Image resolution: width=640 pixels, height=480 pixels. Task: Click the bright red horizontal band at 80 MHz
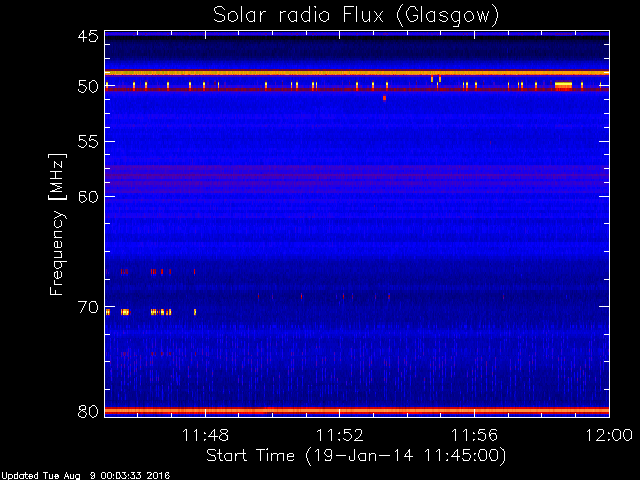[357, 411]
